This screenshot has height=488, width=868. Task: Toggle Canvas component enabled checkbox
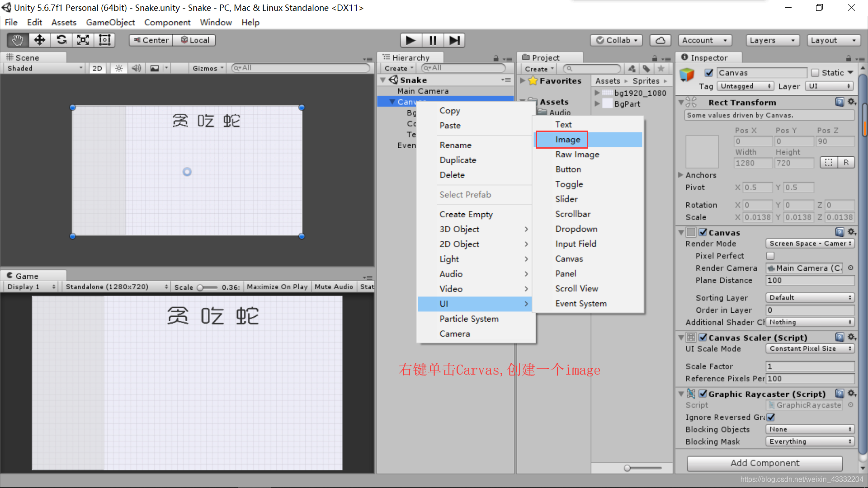(x=703, y=232)
